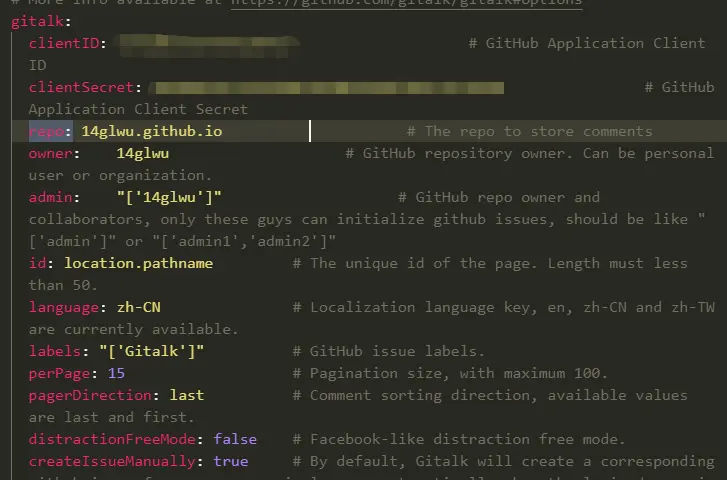
Task: Click the false value of distractionFreeMode
Action: (235, 439)
